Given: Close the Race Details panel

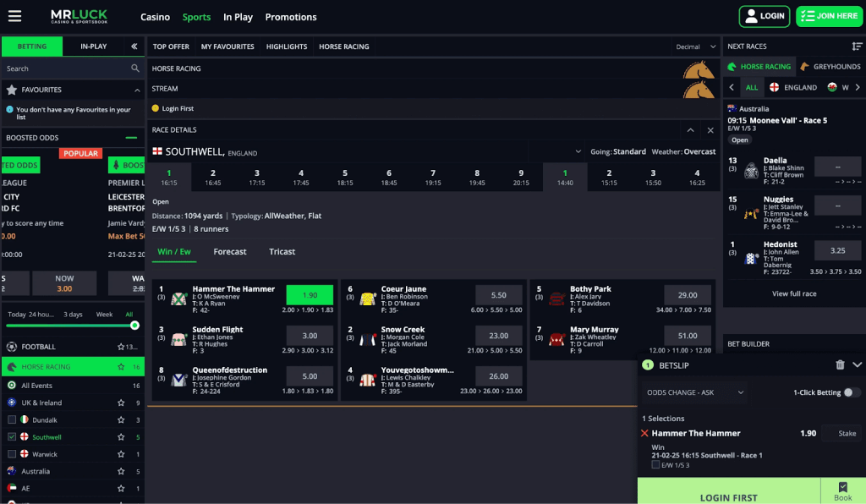Looking at the screenshot, I should 710,130.
